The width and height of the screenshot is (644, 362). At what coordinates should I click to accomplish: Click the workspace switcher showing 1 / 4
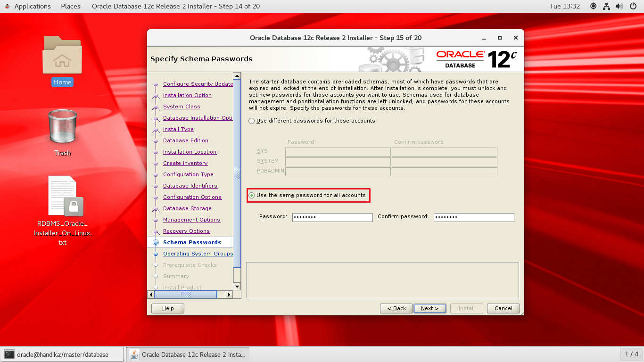pyautogui.click(x=632, y=354)
